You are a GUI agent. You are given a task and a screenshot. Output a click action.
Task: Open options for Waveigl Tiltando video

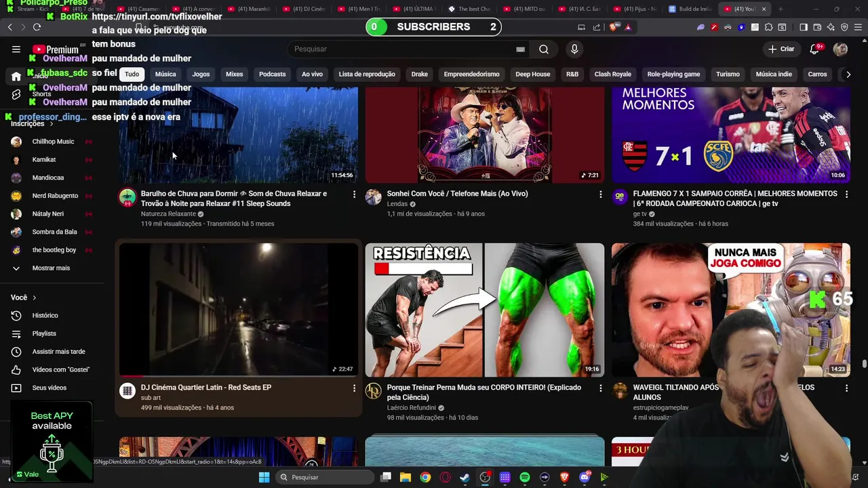(846, 388)
